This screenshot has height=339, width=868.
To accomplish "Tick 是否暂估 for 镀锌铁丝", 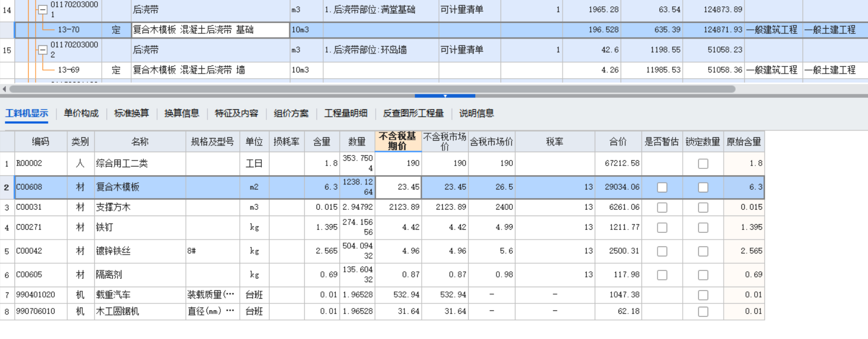I will click(662, 251).
